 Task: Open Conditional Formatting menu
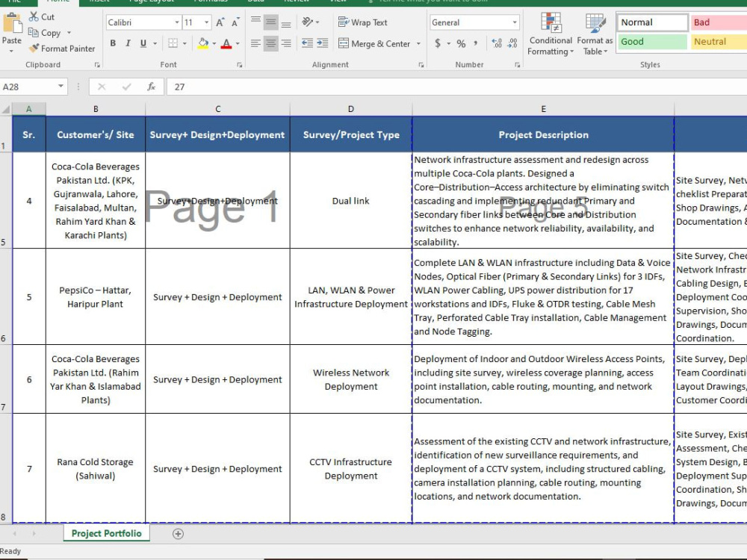click(x=551, y=34)
